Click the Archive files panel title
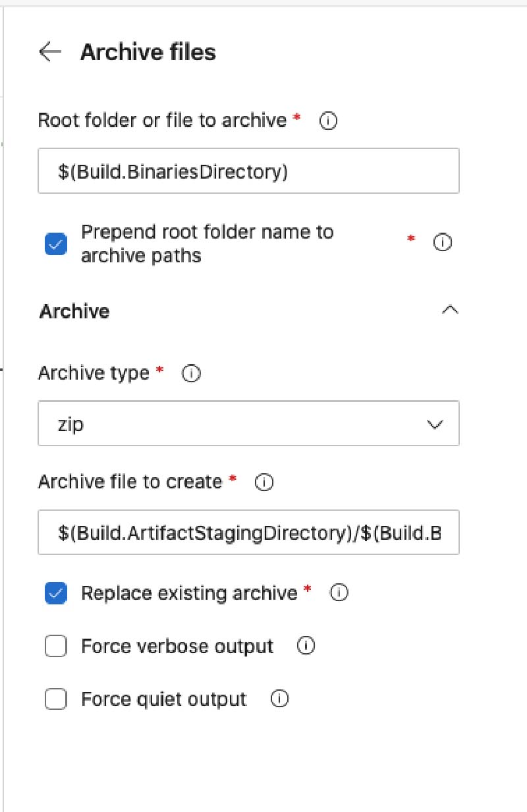Screen dimensions: 527x812 148,52
